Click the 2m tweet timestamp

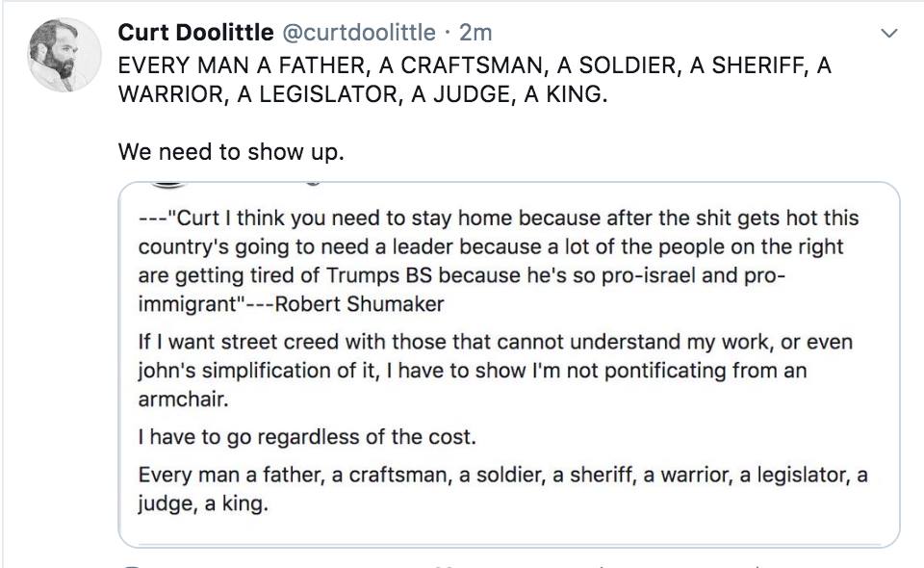point(476,32)
